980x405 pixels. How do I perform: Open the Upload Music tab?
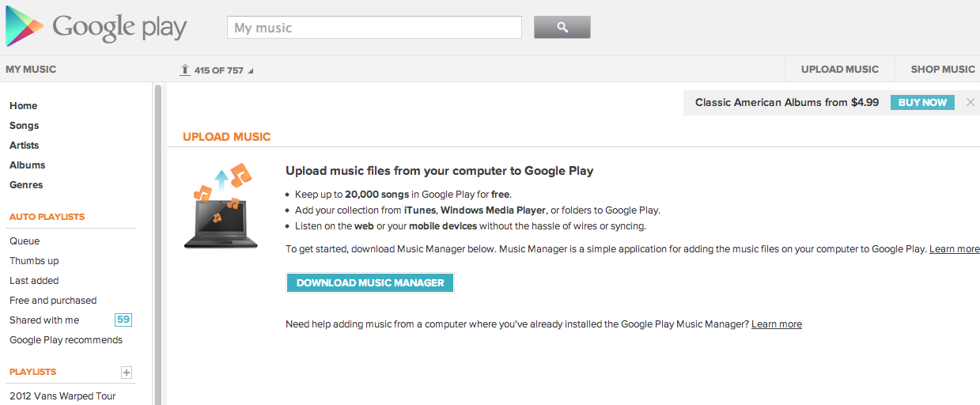[839, 70]
